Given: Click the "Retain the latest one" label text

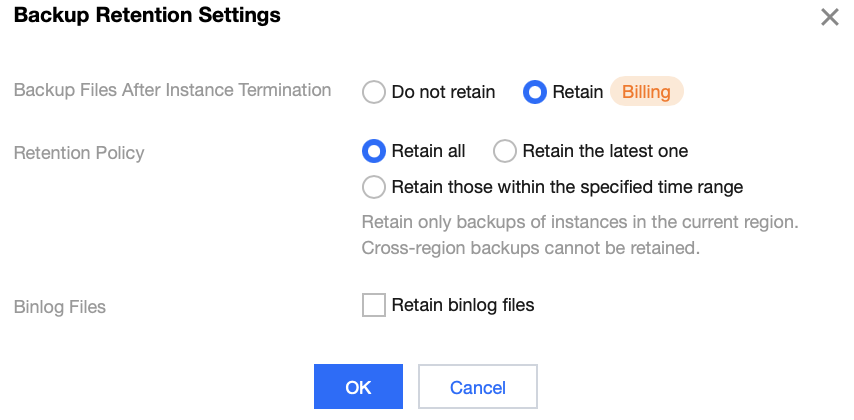Looking at the screenshot, I should tap(605, 151).
